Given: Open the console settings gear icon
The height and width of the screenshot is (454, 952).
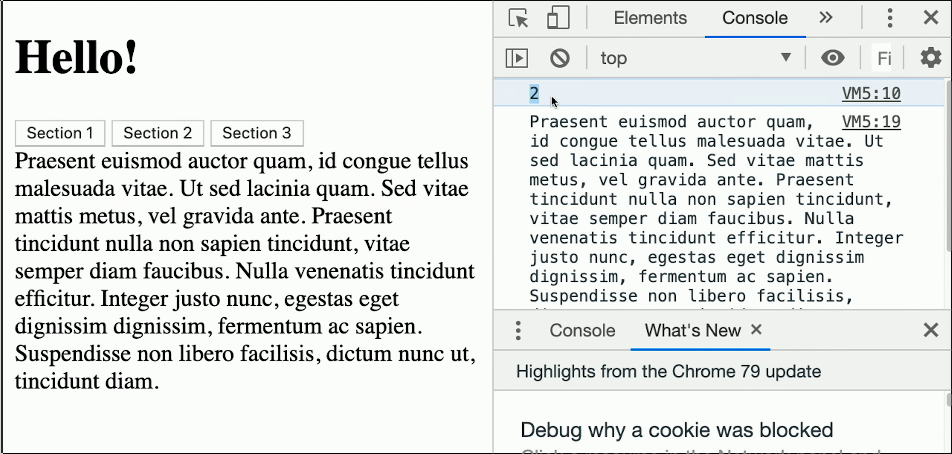Looking at the screenshot, I should pos(930,58).
